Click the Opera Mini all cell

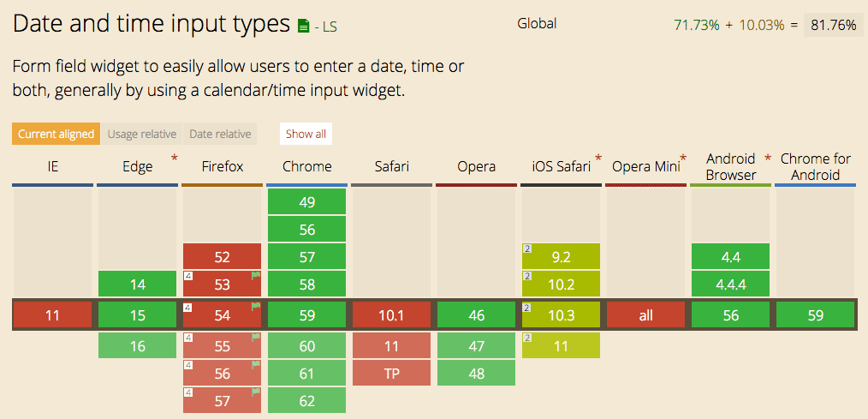[645, 315]
